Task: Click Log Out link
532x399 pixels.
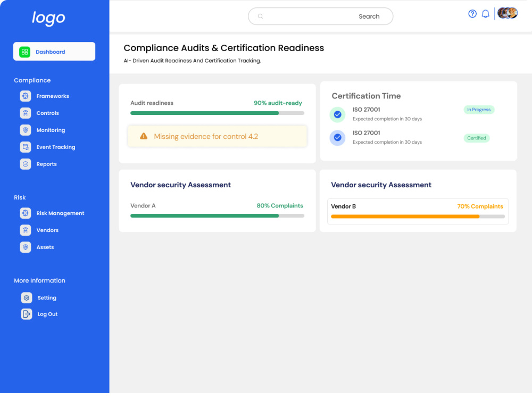Action: pos(47,314)
